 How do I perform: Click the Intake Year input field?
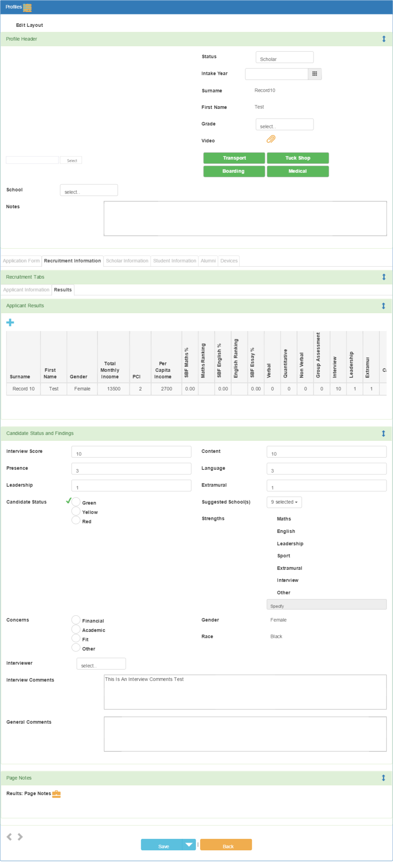(x=276, y=74)
